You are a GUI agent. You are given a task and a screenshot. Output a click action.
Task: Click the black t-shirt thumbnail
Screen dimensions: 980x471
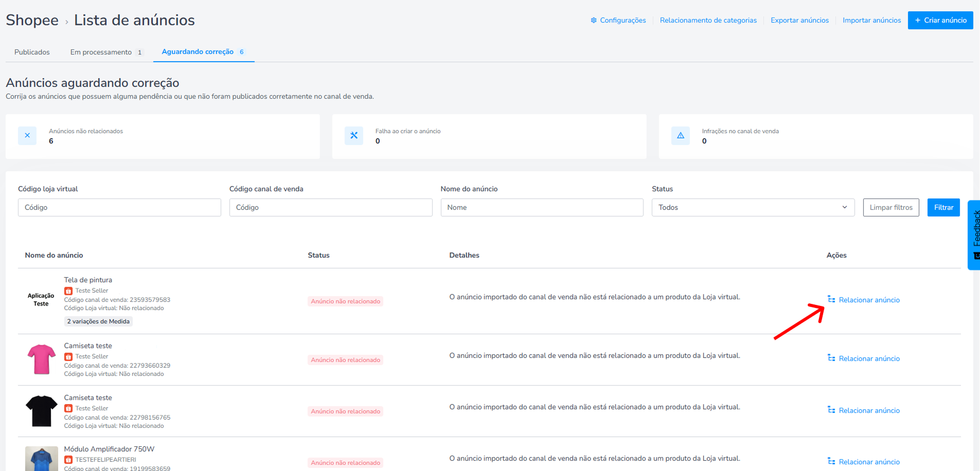click(x=42, y=411)
